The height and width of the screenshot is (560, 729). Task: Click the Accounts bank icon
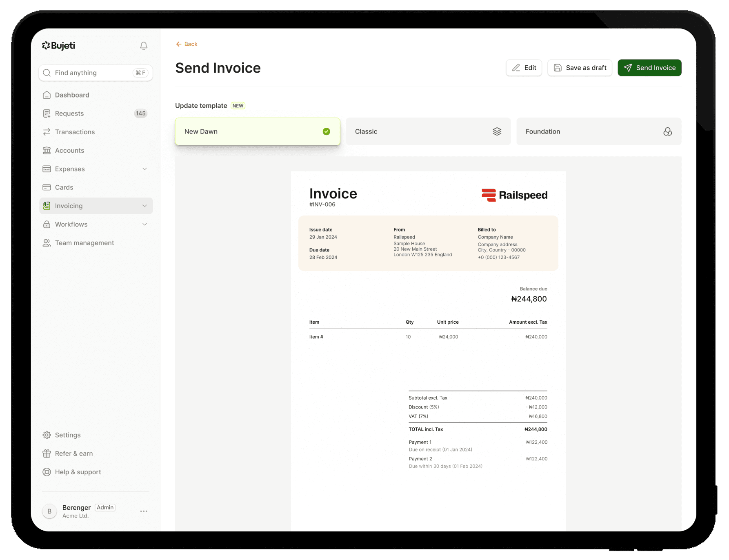[x=47, y=151]
